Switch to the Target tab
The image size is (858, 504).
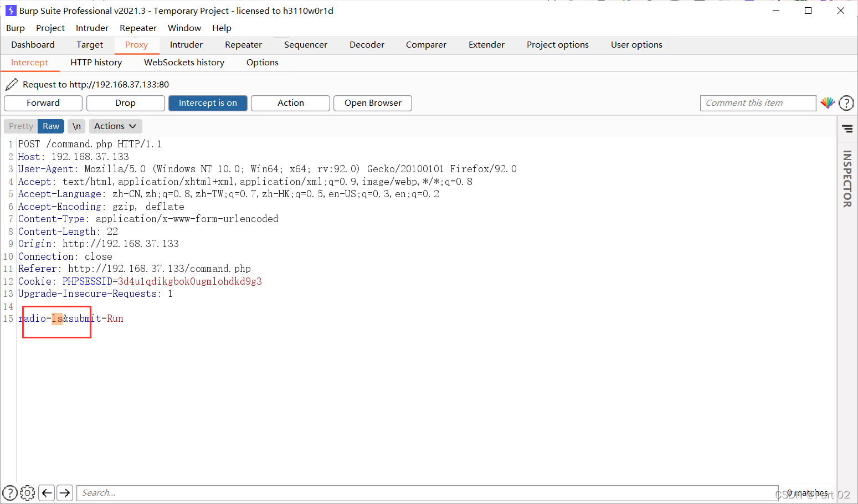90,45
